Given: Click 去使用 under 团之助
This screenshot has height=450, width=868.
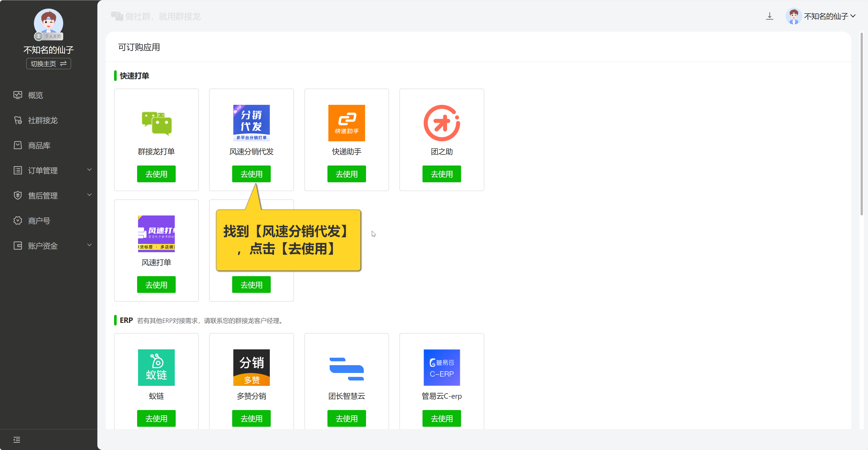Looking at the screenshot, I should tap(441, 174).
